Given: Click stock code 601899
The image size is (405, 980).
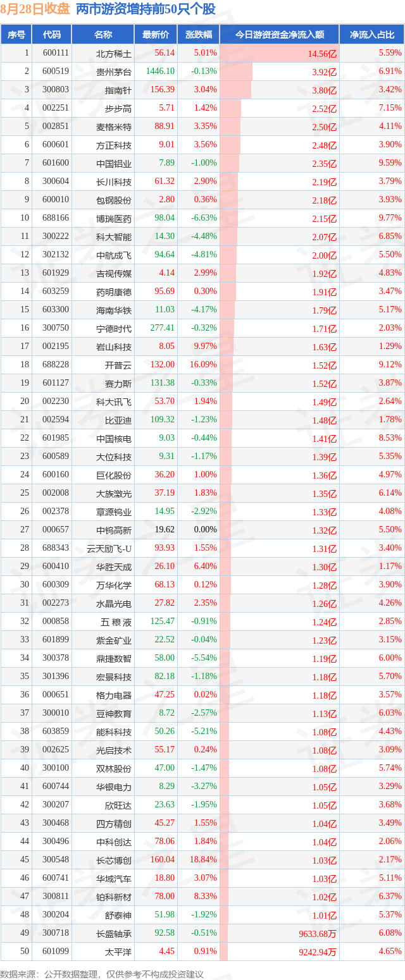Looking at the screenshot, I should [56, 640].
